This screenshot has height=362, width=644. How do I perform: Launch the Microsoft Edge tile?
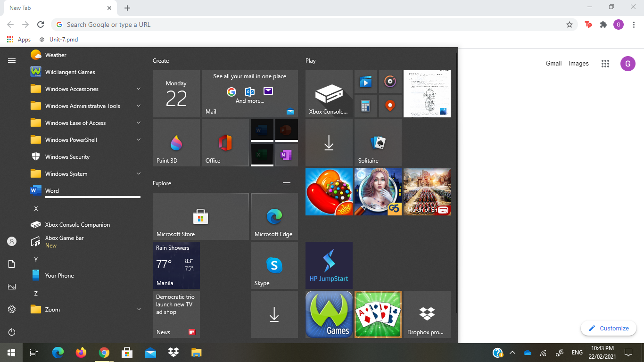[274, 216]
